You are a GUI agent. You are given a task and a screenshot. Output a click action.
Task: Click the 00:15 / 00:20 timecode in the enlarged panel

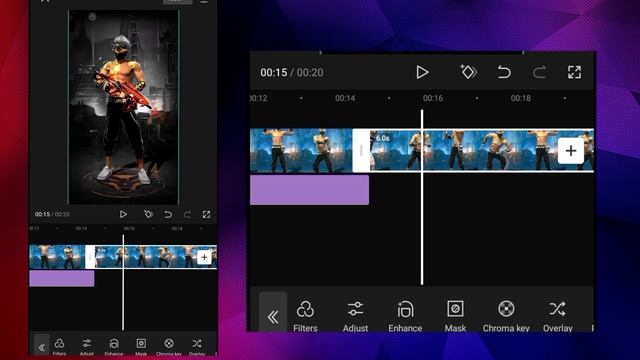(292, 73)
